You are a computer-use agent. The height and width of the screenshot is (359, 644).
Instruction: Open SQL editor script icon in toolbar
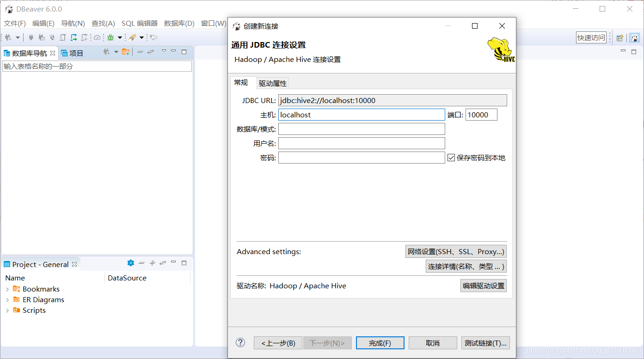(x=63, y=37)
